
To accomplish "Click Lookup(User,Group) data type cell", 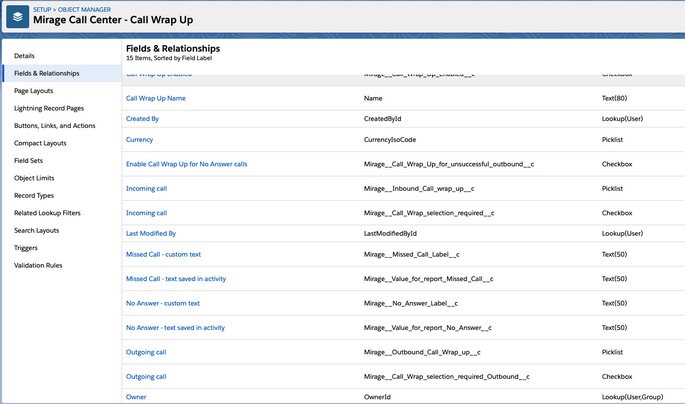I will point(632,397).
